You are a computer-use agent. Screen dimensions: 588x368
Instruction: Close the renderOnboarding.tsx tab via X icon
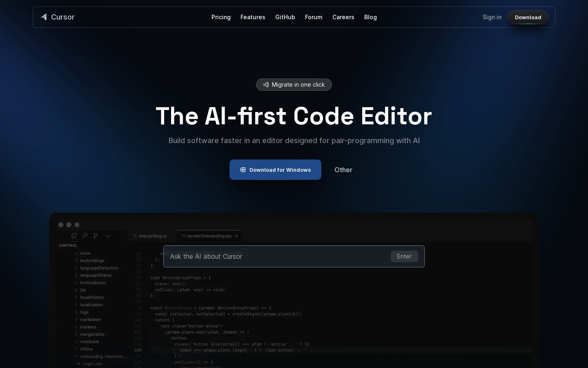pos(236,236)
